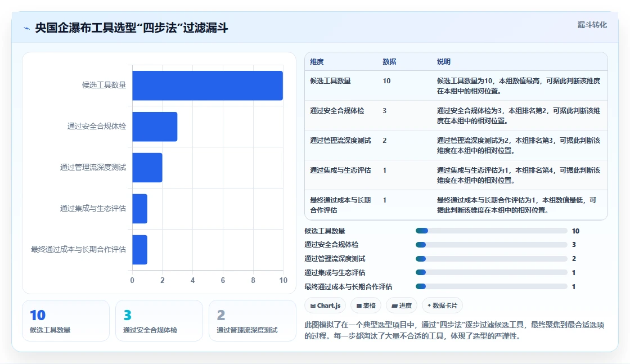Click the x-axis tick label 6

click(x=223, y=280)
